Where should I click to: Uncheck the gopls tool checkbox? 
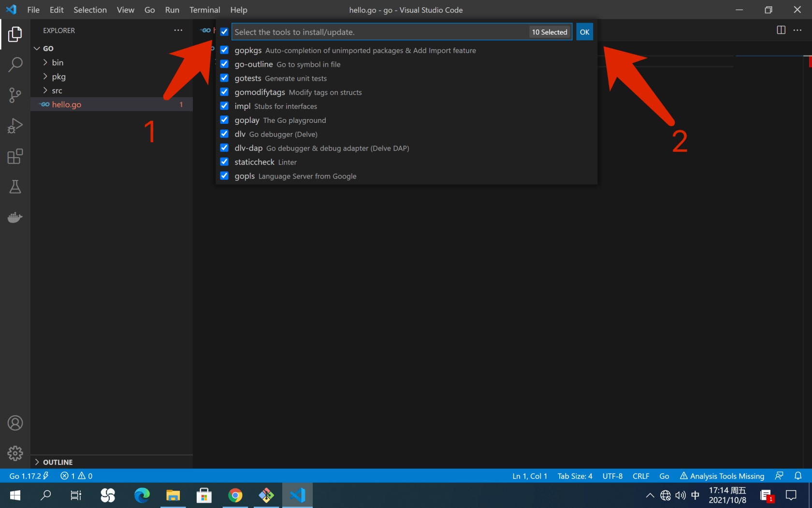click(x=224, y=176)
